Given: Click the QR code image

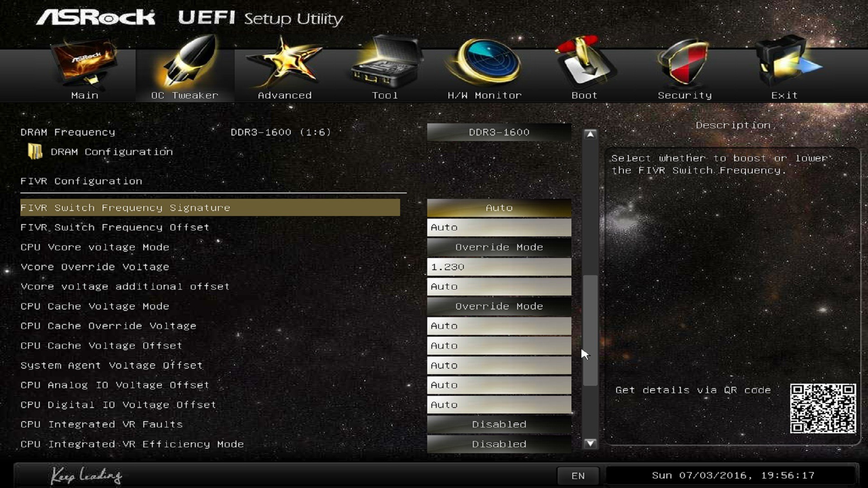Looking at the screenshot, I should (x=823, y=408).
